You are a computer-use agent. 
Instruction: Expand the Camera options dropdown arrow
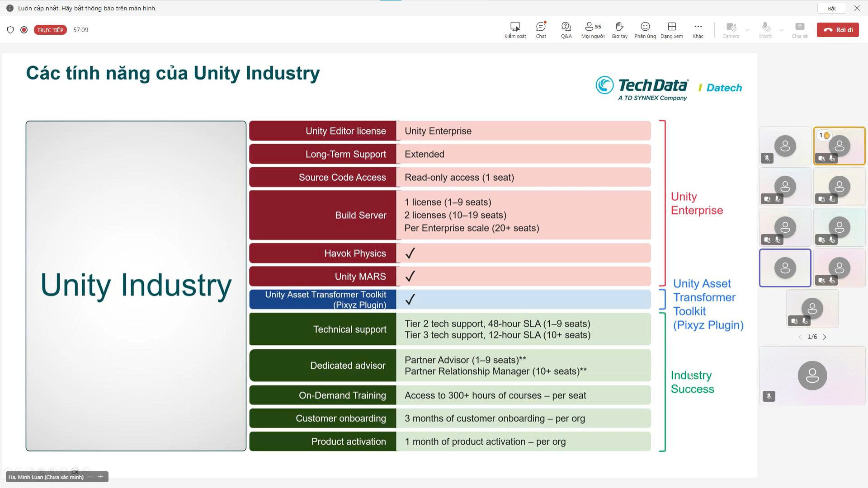[747, 30]
